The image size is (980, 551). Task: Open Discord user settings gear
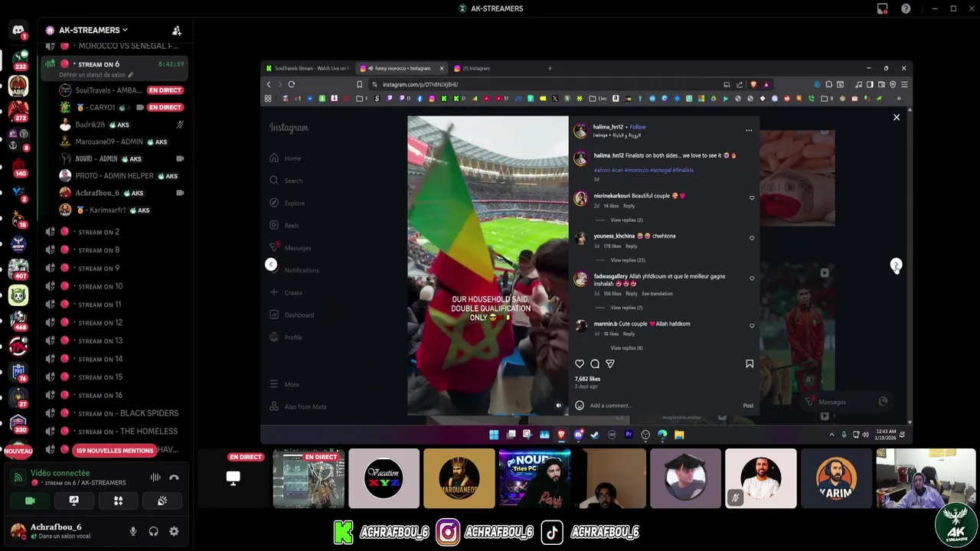(174, 531)
